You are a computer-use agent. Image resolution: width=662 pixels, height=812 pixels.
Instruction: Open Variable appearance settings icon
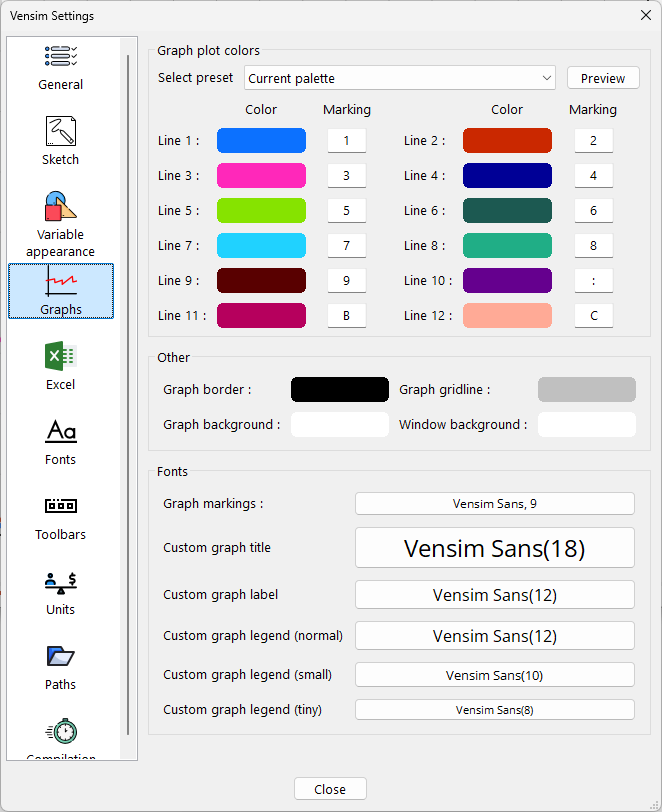tap(60, 207)
